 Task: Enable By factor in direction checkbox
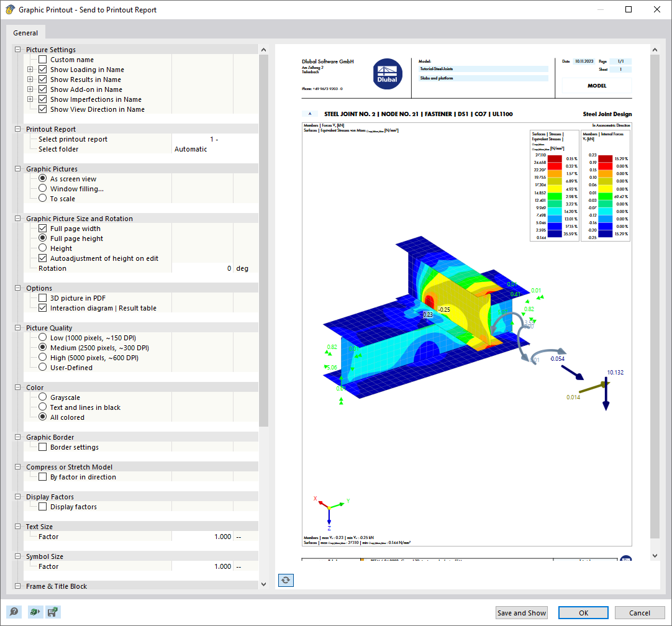(43, 476)
